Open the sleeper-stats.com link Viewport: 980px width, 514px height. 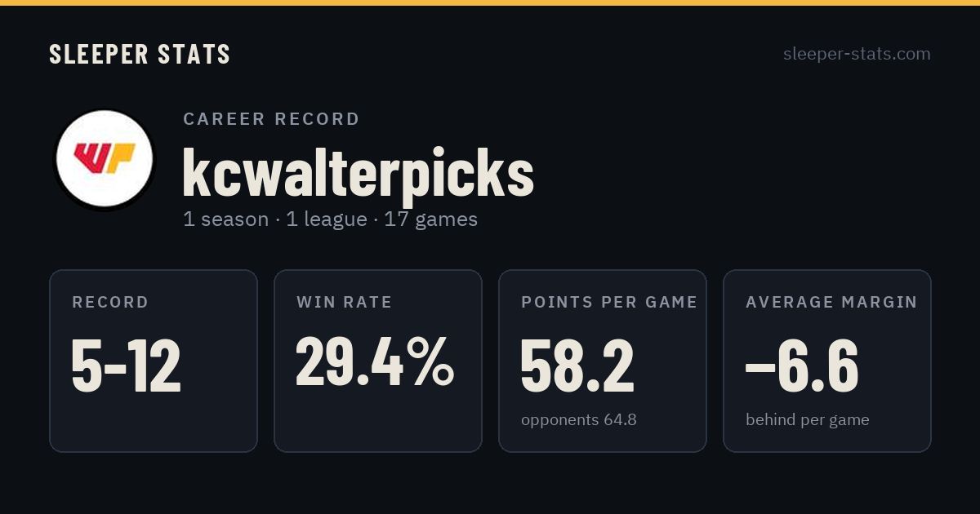coord(857,54)
